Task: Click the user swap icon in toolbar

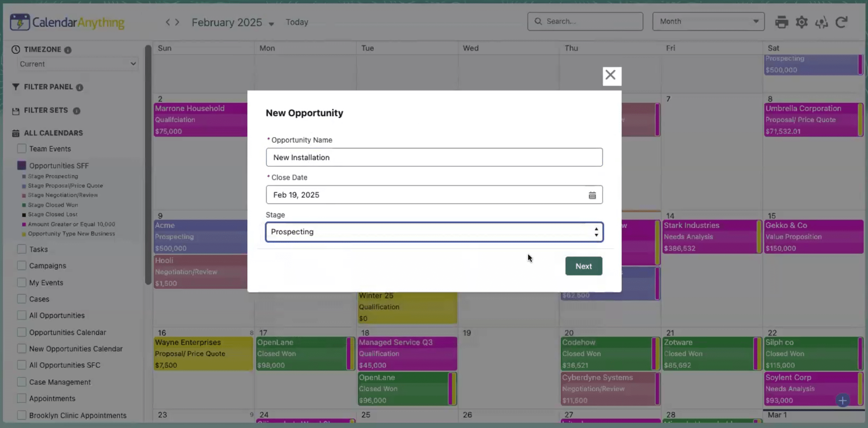Action: coord(821,23)
